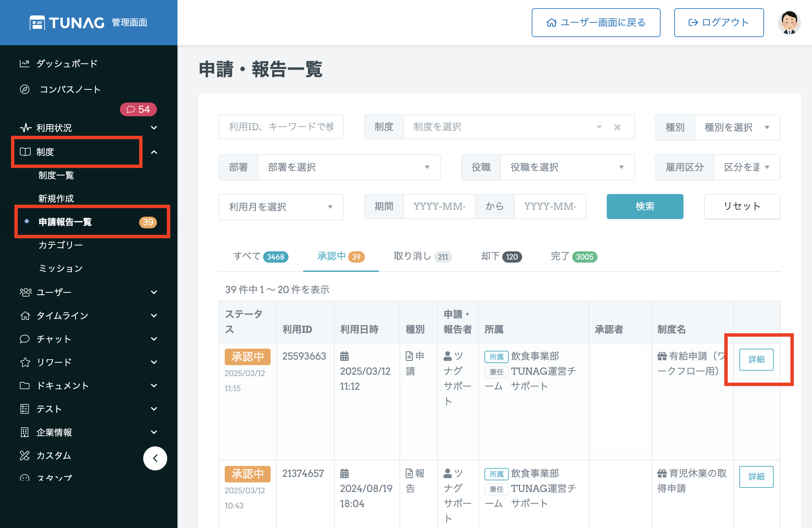Click the Compass Note compass icon
Screen dimensions: 812x528
[25, 89]
